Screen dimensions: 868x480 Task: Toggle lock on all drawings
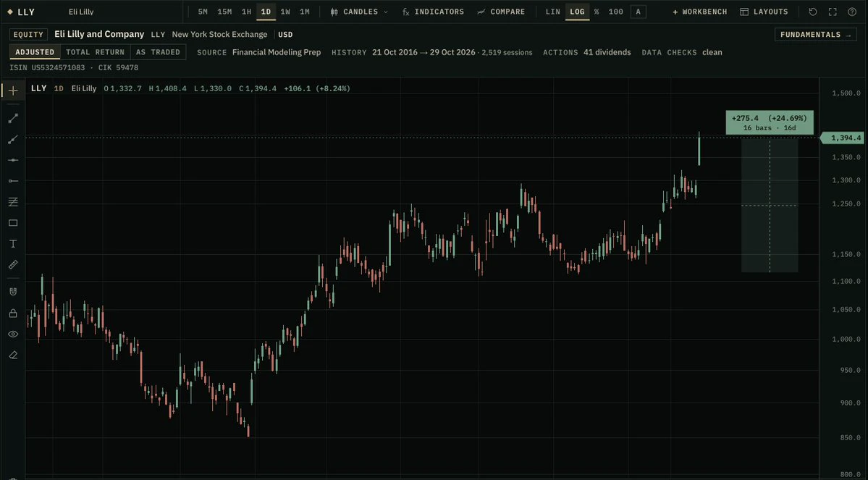click(13, 313)
